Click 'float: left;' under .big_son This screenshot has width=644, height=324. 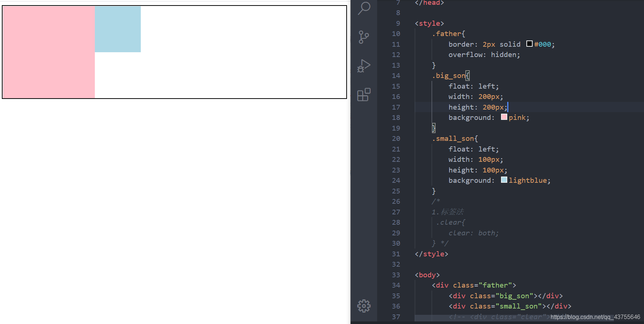tap(473, 86)
